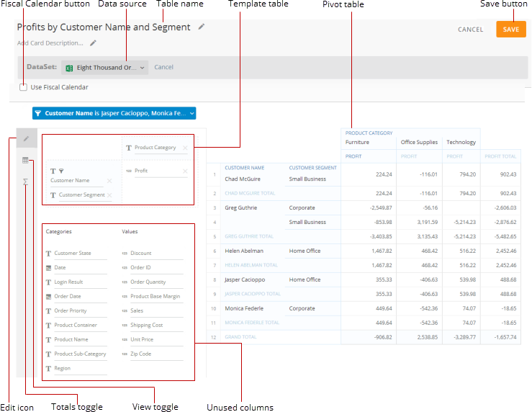Enable the Use Fiscal Calendar checkbox
532x412 pixels.
point(23,87)
